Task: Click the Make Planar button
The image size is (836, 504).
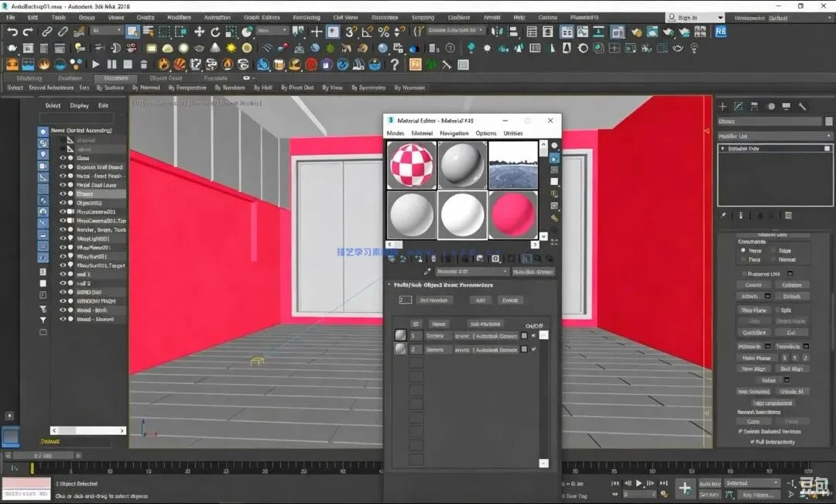Action: 756,358
